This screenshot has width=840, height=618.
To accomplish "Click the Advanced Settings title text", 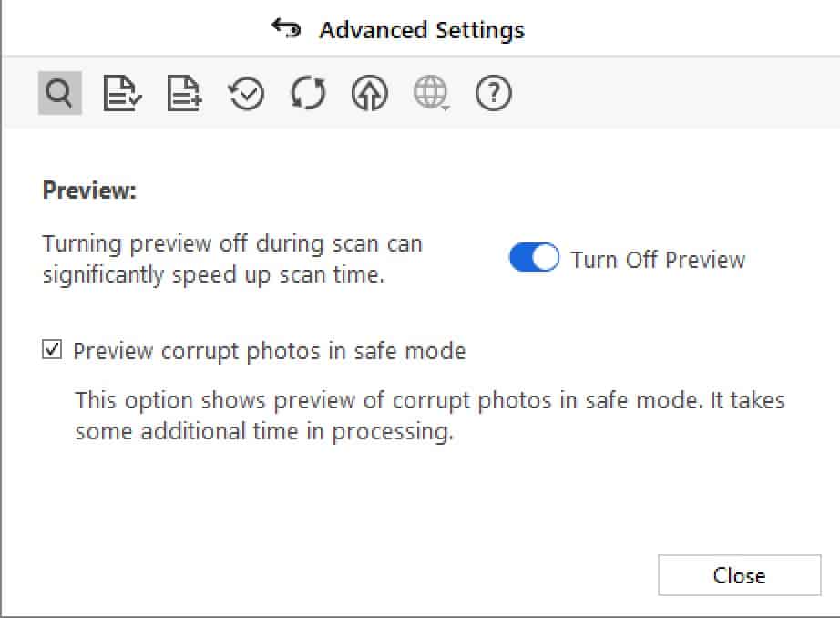I will coord(422,30).
